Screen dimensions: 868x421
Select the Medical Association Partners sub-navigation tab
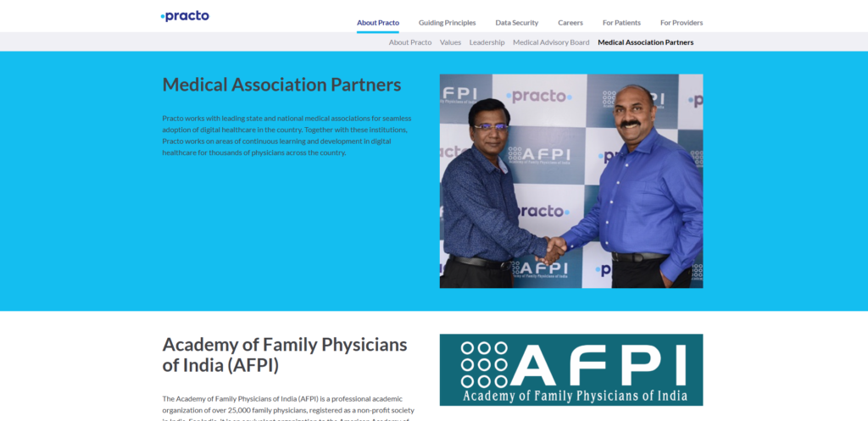pyautogui.click(x=645, y=42)
